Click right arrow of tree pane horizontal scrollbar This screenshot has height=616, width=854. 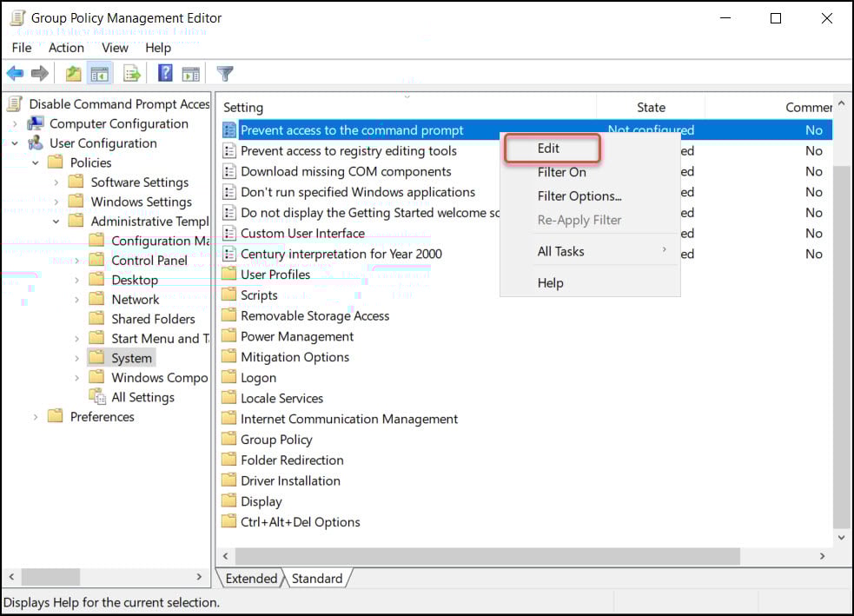(x=199, y=576)
